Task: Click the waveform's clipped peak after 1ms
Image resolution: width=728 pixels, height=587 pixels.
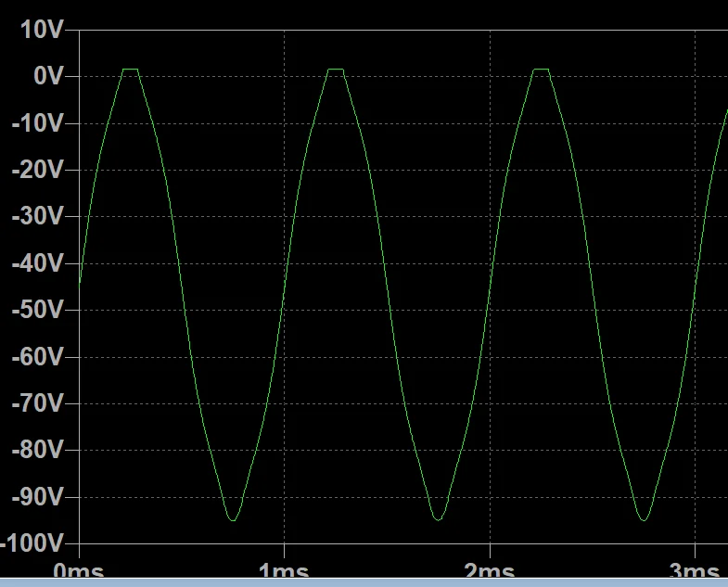Action: pos(336,70)
